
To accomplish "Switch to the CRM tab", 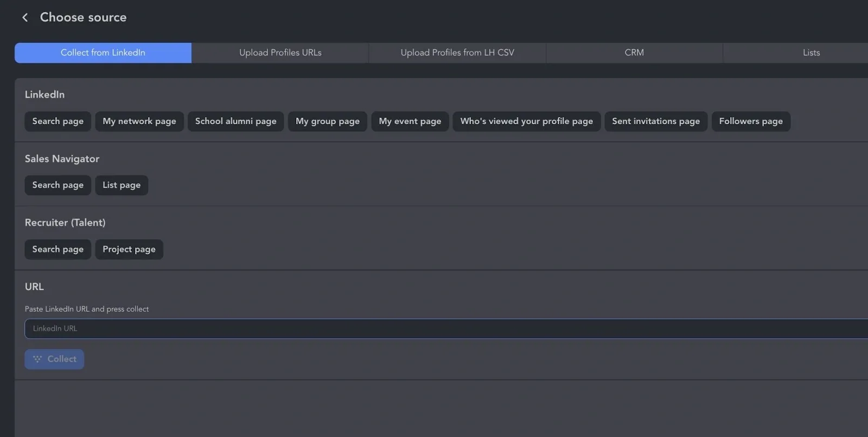I will pyautogui.click(x=634, y=53).
